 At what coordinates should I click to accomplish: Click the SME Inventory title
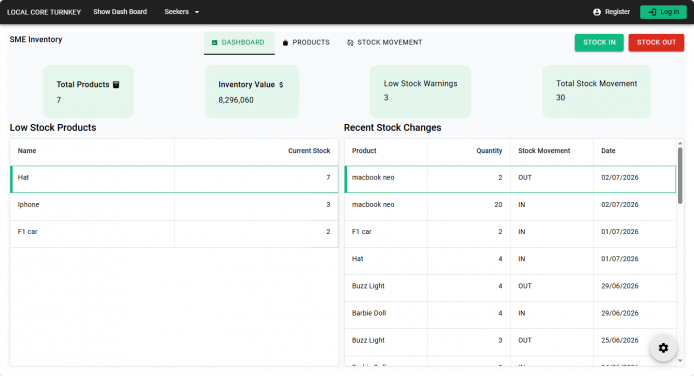(x=36, y=39)
